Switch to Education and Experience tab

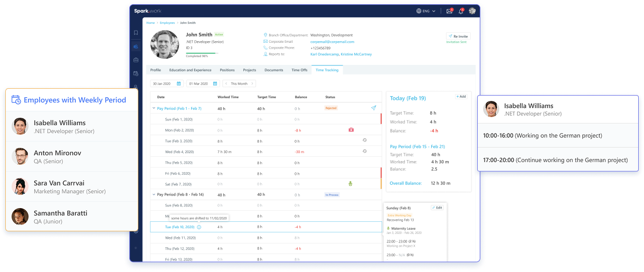click(x=190, y=70)
